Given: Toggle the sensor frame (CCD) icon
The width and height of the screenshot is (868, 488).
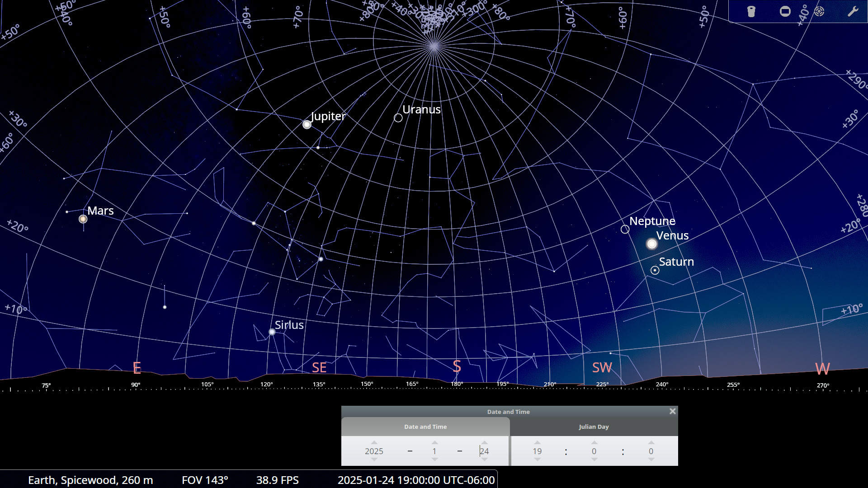Looking at the screenshot, I should pyautogui.click(x=785, y=11).
